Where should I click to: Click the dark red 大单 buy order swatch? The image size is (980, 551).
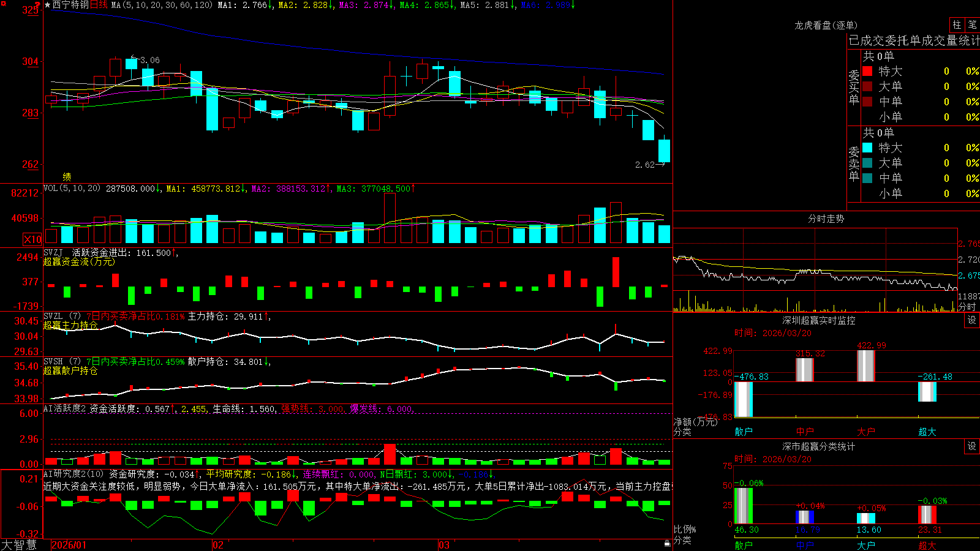[867, 86]
